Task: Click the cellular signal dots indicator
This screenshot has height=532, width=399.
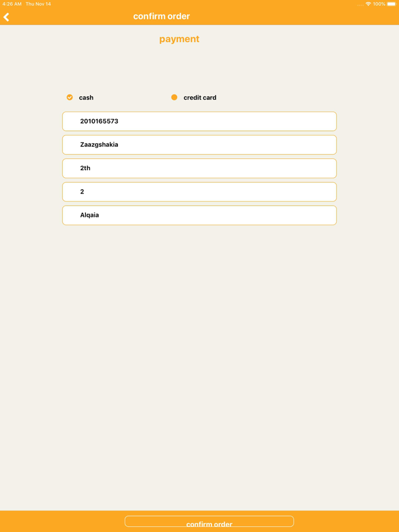Action: coord(360,5)
